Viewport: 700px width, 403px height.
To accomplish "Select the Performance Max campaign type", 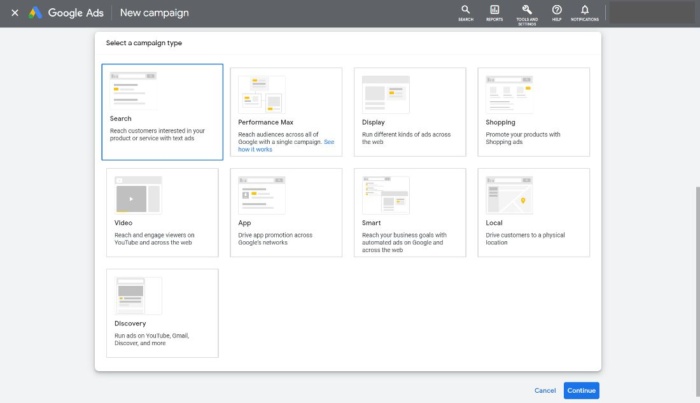I will 286,112.
